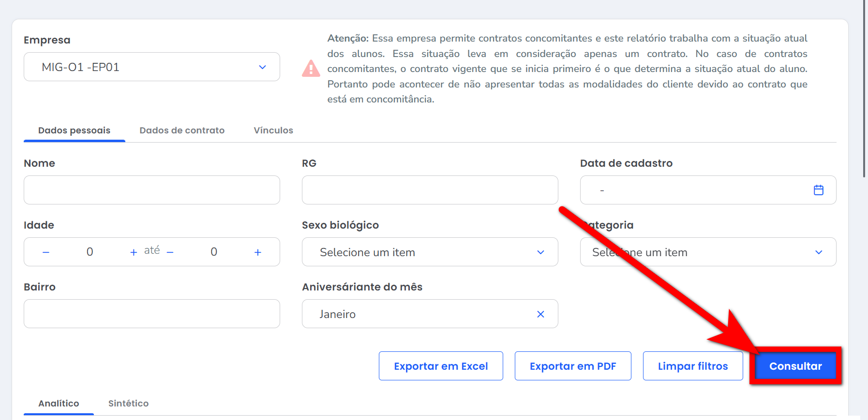This screenshot has width=868, height=420.
Task: Open the Data de cadastro calendar icon
Action: 818,190
